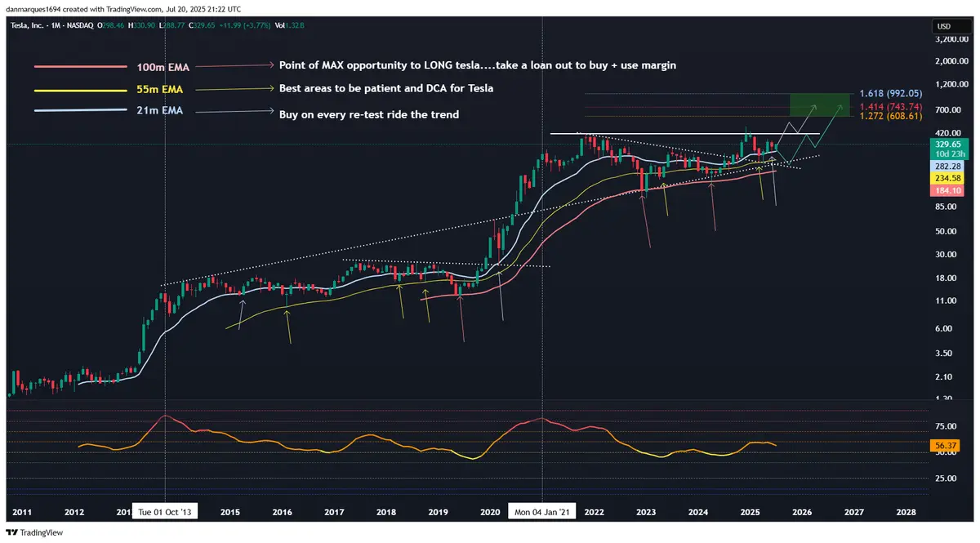Click the 2027 label on time axis
Viewport: 980px width, 543px height.
click(854, 513)
